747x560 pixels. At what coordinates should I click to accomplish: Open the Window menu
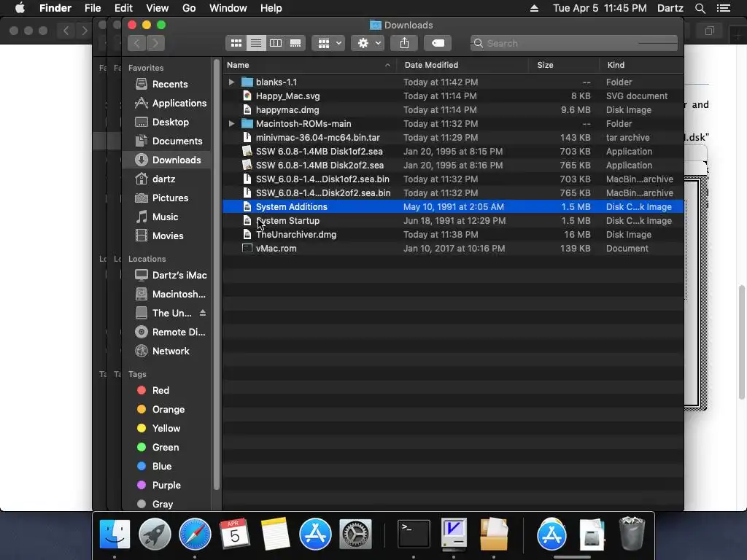pos(228,8)
